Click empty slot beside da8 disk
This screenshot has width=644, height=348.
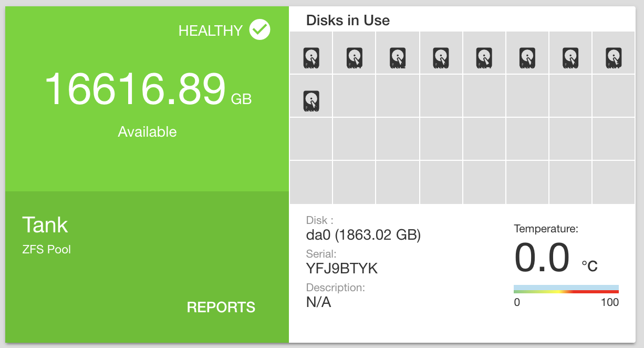[354, 96]
